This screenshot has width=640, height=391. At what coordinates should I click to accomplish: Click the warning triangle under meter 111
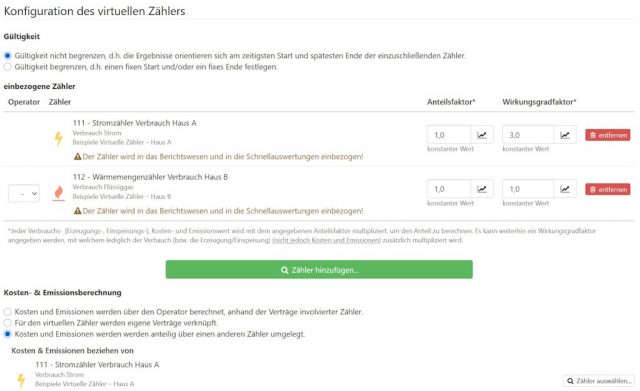(77, 156)
